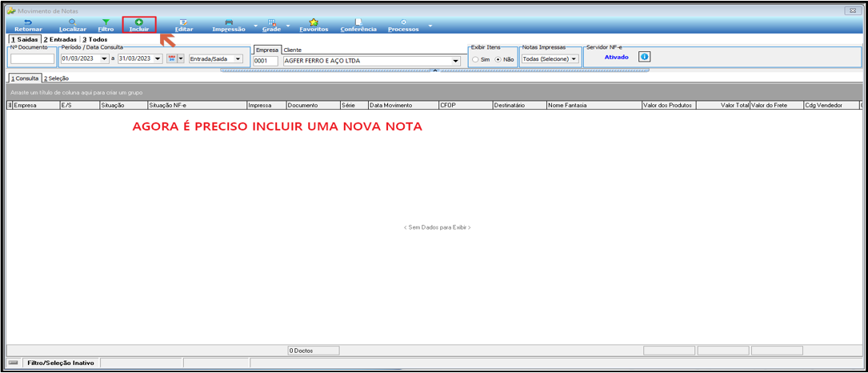The image size is (868, 373).
Task: Click the Servidor NF-e info icon
Action: (x=644, y=57)
